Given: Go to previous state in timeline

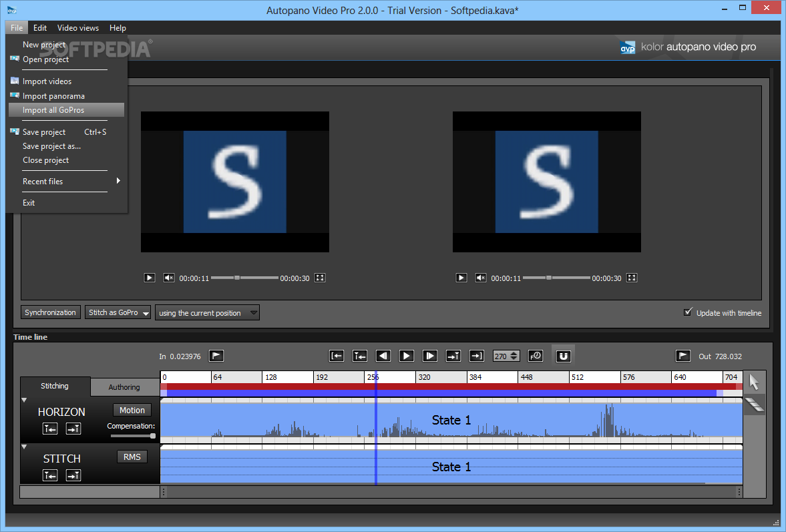Looking at the screenshot, I should [360, 356].
